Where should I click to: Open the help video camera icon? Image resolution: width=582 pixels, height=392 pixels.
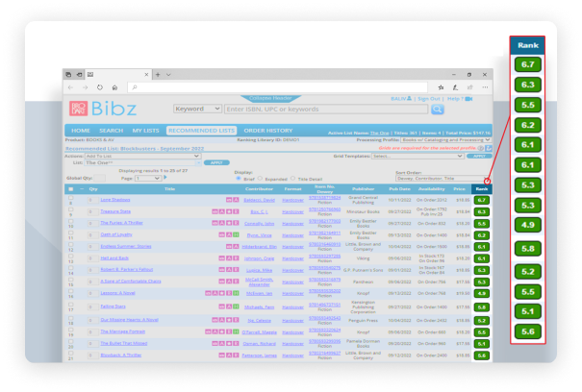click(468, 99)
